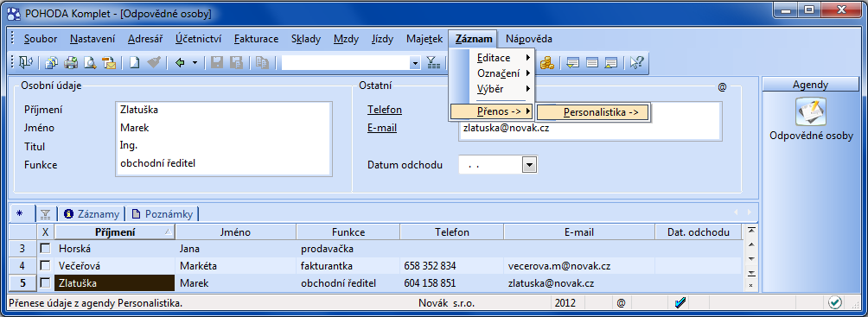The image size is (868, 317).
Task: Tick the checkbox for Zlatuška row
Action: click(46, 283)
